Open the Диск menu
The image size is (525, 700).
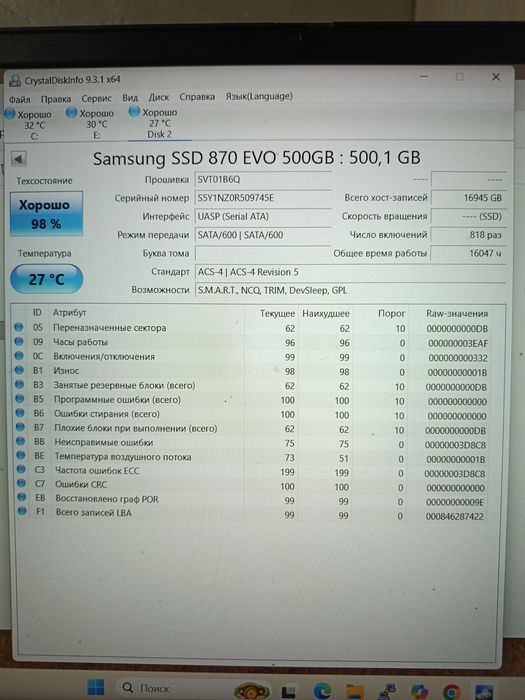[158, 97]
